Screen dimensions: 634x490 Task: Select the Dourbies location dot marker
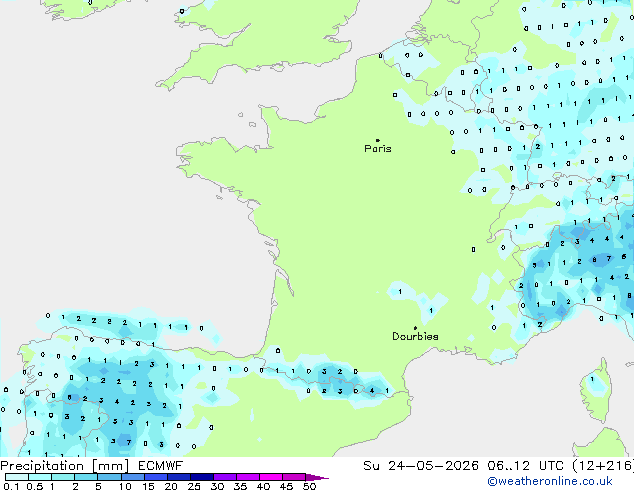(415, 328)
